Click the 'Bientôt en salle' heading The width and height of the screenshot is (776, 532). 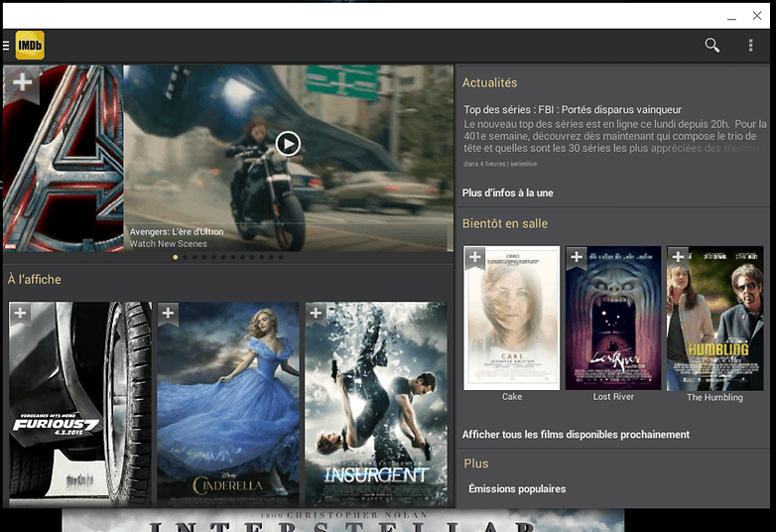pos(505,223)
